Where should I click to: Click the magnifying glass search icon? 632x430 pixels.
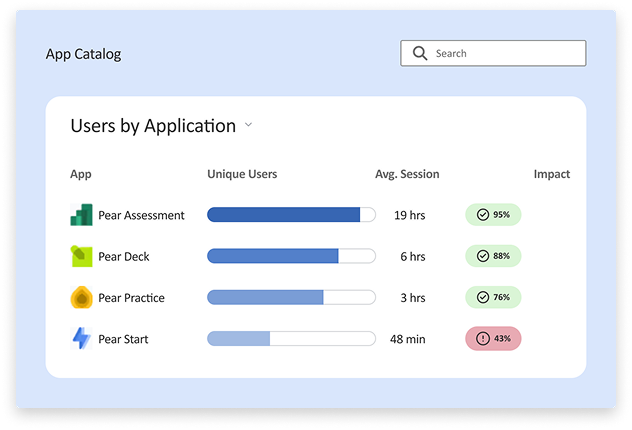coord(420,53)
